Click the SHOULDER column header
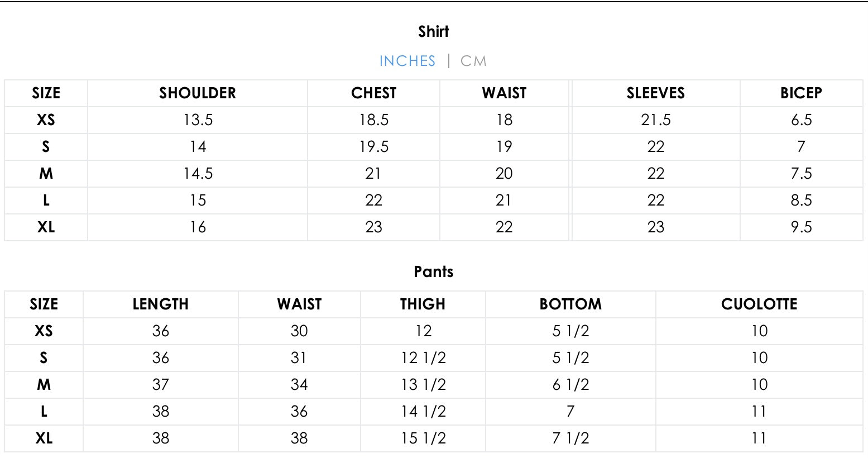This screenshot has height=458, width=868. pyautogui.click(x=198, y=93)
